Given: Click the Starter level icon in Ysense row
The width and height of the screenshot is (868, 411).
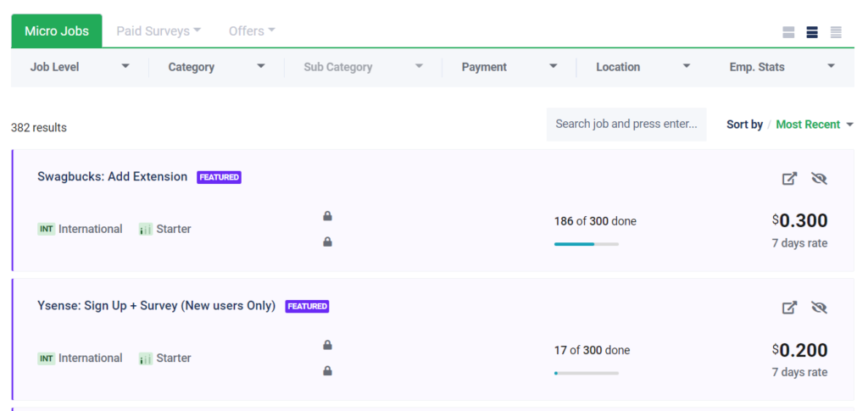Looking at the screenshot, I should click(x=146, y=359).
